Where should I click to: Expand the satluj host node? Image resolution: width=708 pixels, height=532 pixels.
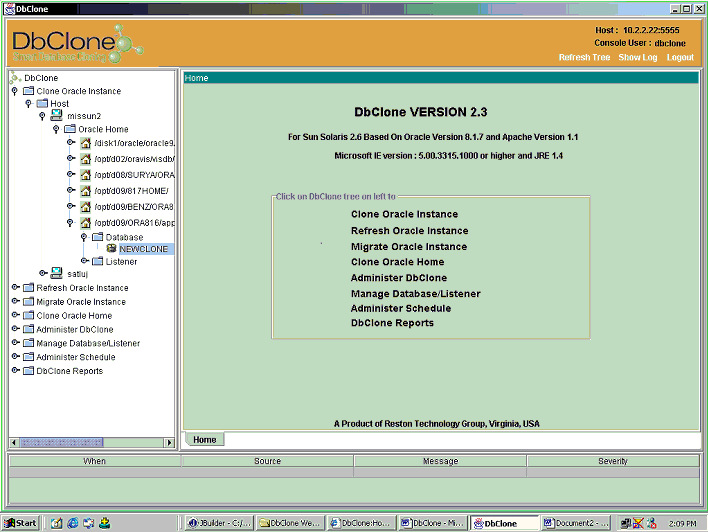click(43, 273)
